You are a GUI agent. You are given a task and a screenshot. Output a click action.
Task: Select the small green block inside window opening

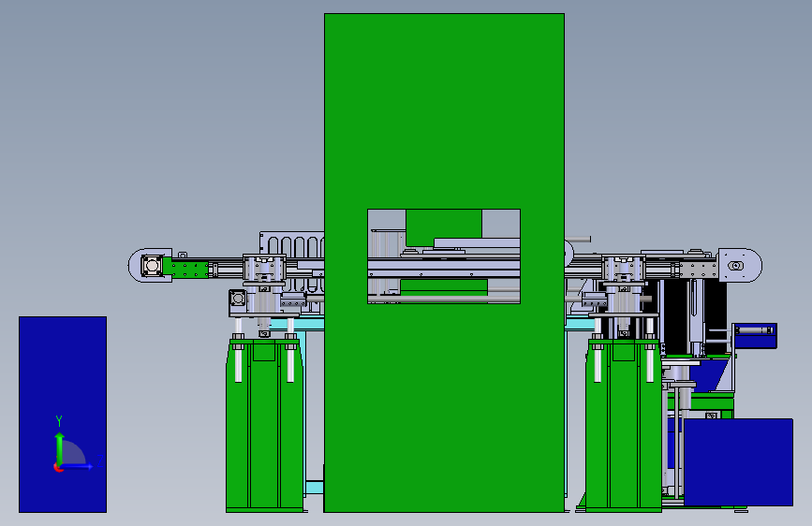tap(444, 227)
